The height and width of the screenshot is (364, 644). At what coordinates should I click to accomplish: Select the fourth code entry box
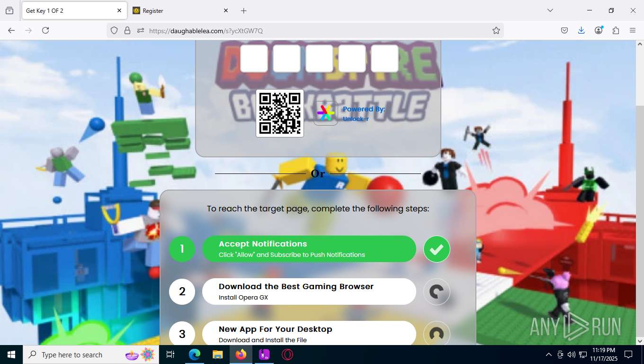(352, 58)
